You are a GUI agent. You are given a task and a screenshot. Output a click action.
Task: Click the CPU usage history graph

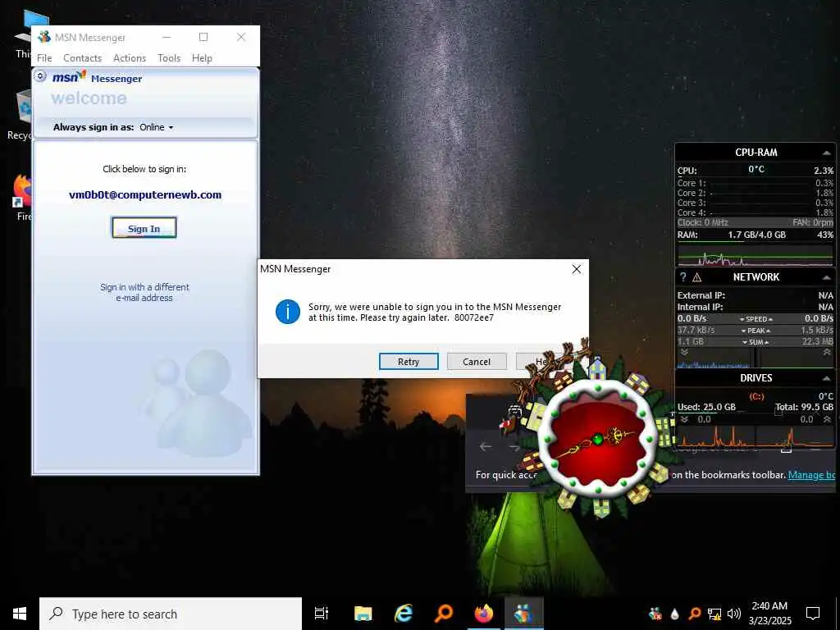coord(756,256)
